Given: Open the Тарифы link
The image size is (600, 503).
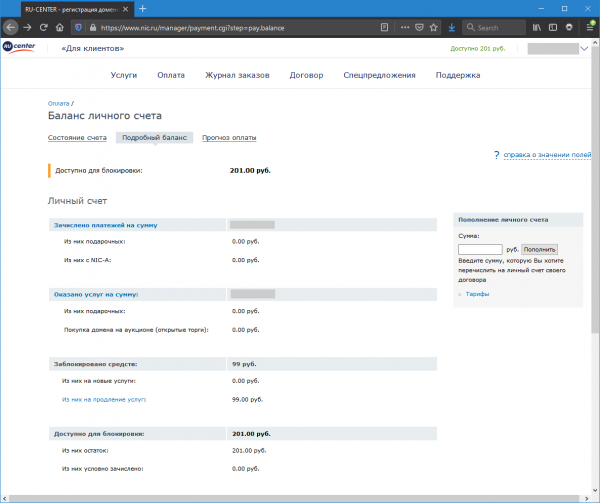Looking at the screenshot, I should tap(479, 294).
